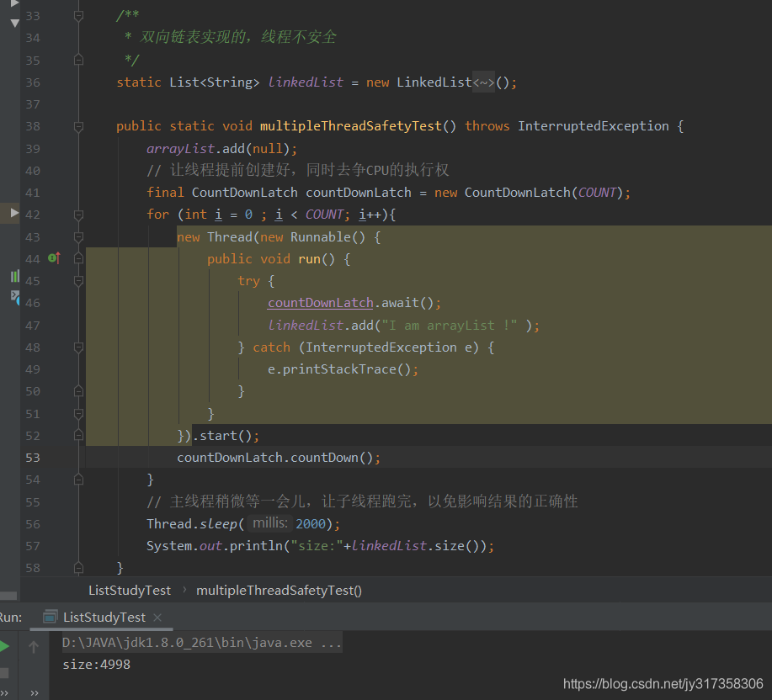Click countDownLatch variable declaration on line 41
This screenshot has width=772, height=700.
point(358,193)
